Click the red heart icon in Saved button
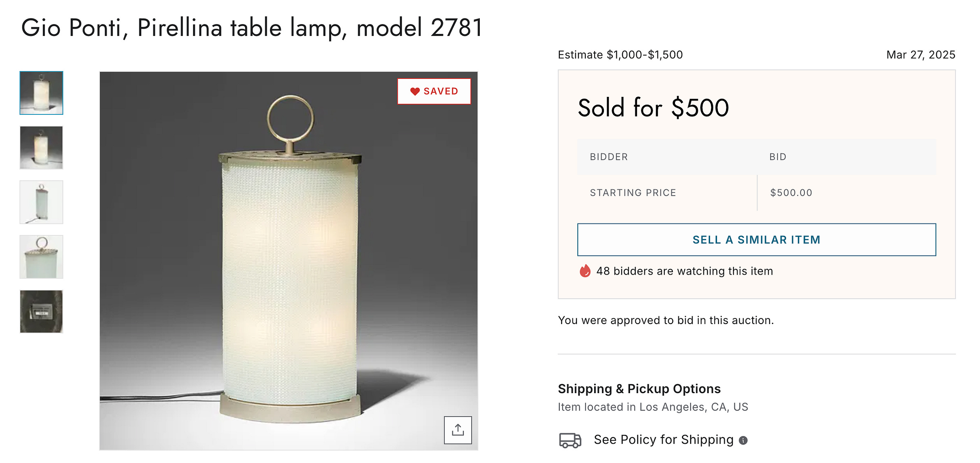The image size is (980, 463). coord(415,92)
